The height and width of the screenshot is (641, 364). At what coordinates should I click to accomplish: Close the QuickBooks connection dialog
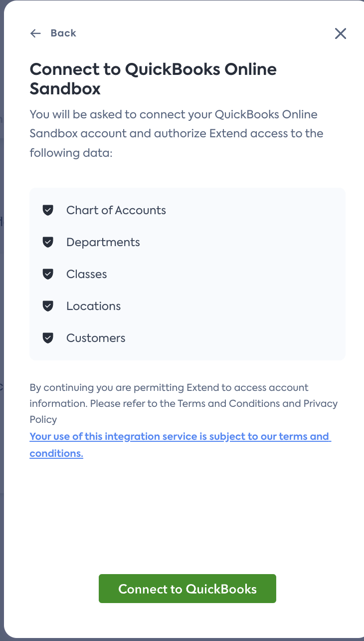(341, 33)
